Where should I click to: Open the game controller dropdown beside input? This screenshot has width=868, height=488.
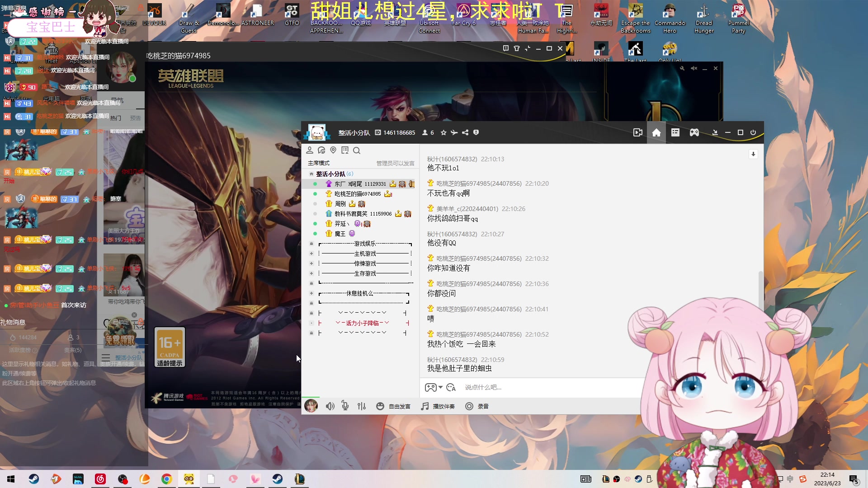[434, 387]
